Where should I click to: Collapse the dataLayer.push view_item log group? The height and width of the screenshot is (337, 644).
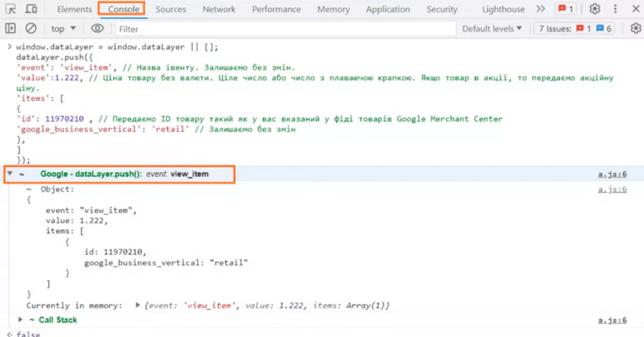point(10,174)
